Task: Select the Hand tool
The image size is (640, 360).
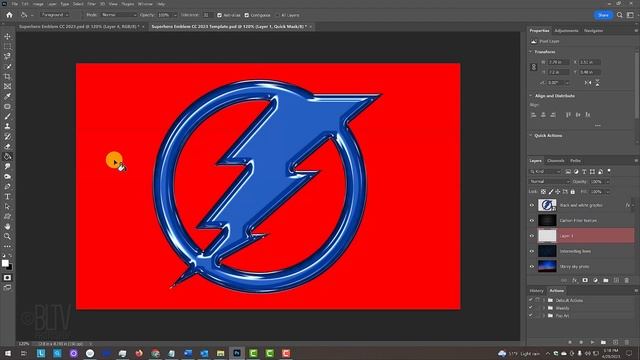Action: tap(7, 227)
